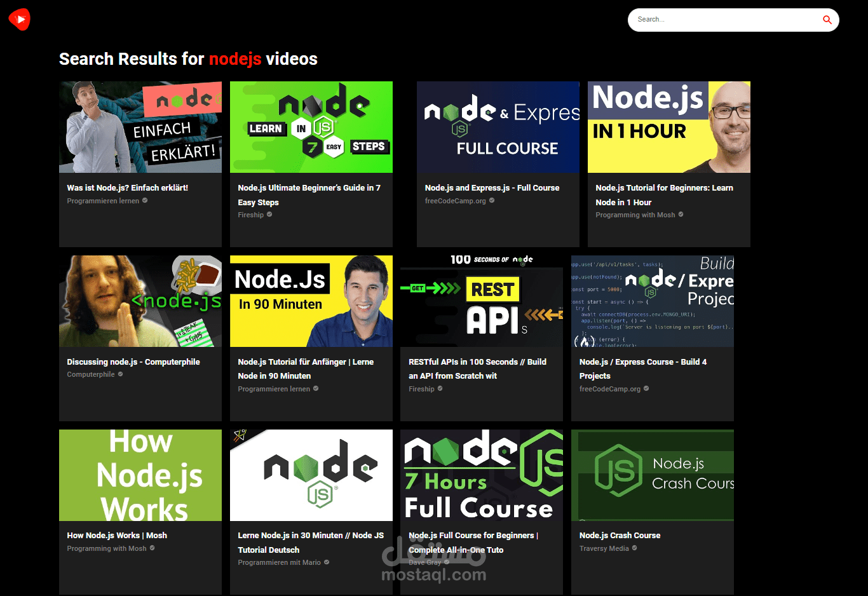Image resolution: width=868 pixels, height=596 pixels.
Task: Click channel 'Programmieren lernen' under 'Was ist Node.js?'
Action: click(x=103, y=201)
